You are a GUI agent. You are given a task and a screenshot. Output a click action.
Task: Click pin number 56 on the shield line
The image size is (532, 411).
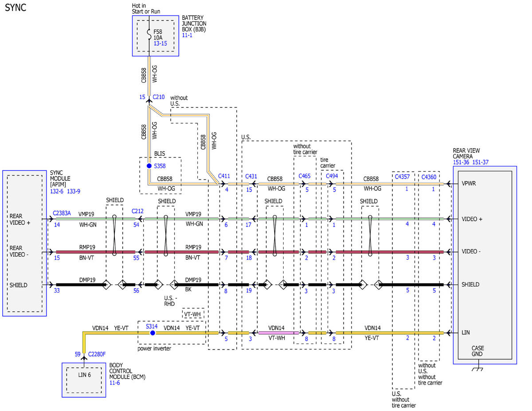pos(136,291)
